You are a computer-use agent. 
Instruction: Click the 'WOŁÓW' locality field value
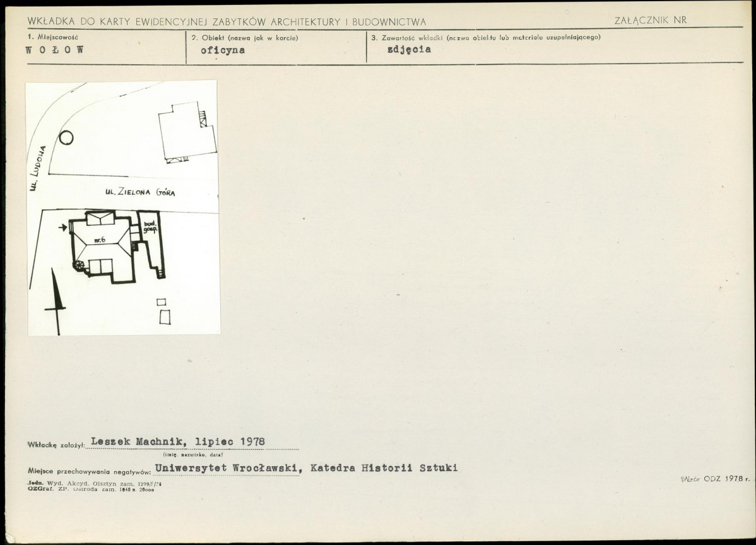tap(55, 50)
